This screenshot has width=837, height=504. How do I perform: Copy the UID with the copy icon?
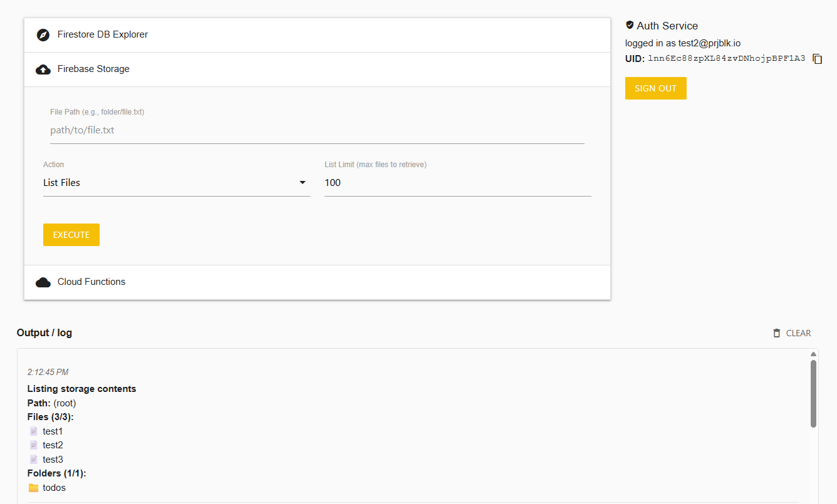point(817,59)
